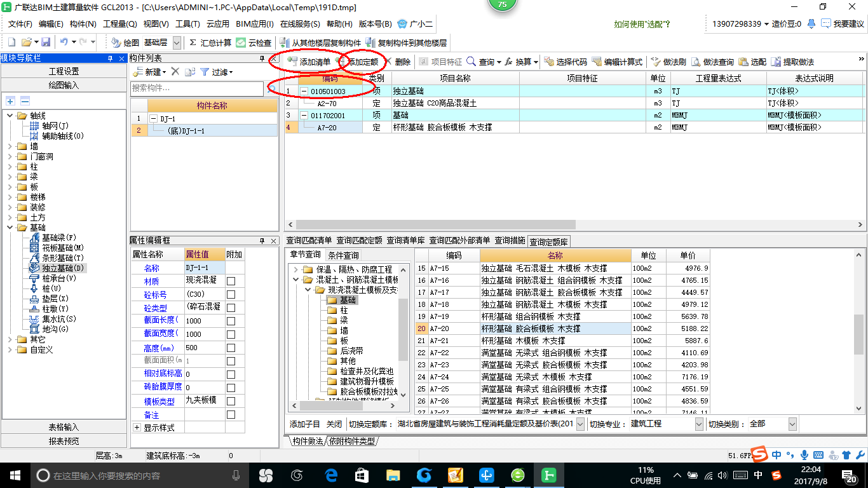The image size is (868, 488).
Task: Click 选择代码 toolbar button
Action: [566, 62]
